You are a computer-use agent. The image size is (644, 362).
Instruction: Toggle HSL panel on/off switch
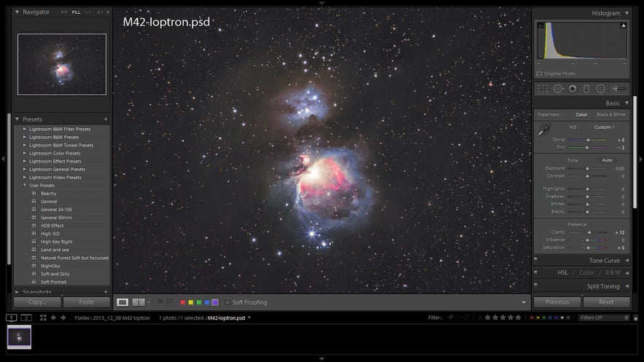point(535,272)
